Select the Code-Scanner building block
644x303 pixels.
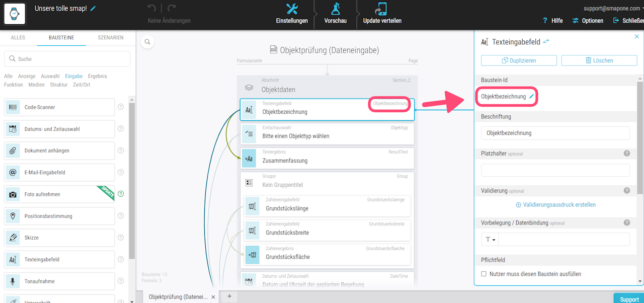tap(60, 107)
